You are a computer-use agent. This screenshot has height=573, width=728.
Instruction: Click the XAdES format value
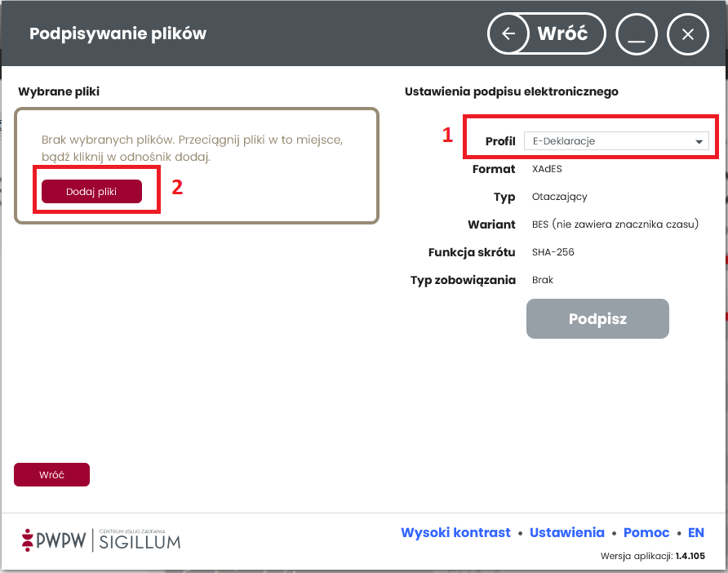coord(547,169)
